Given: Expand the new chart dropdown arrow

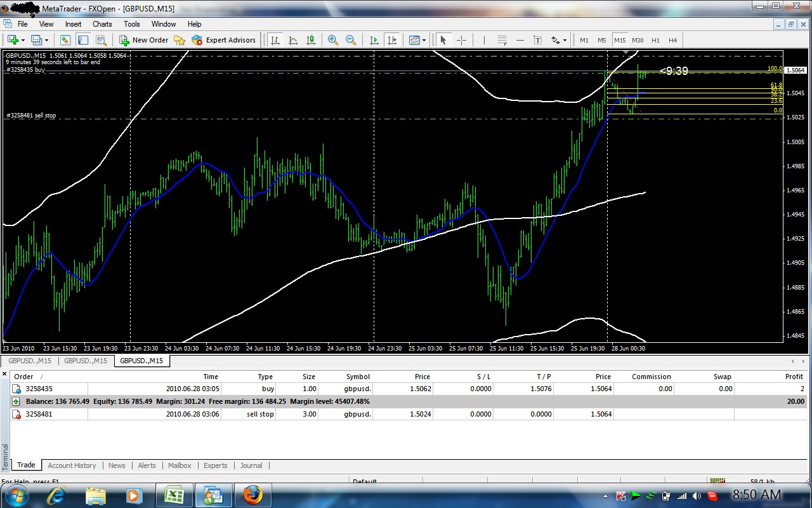Looking at the screenshot, I should [x=23, y=40].
